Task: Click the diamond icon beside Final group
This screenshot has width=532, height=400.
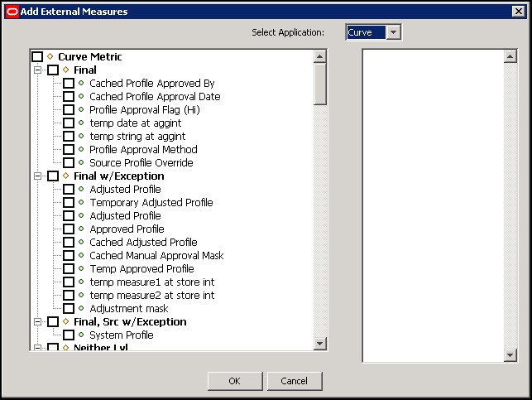Action: point(66,70)
